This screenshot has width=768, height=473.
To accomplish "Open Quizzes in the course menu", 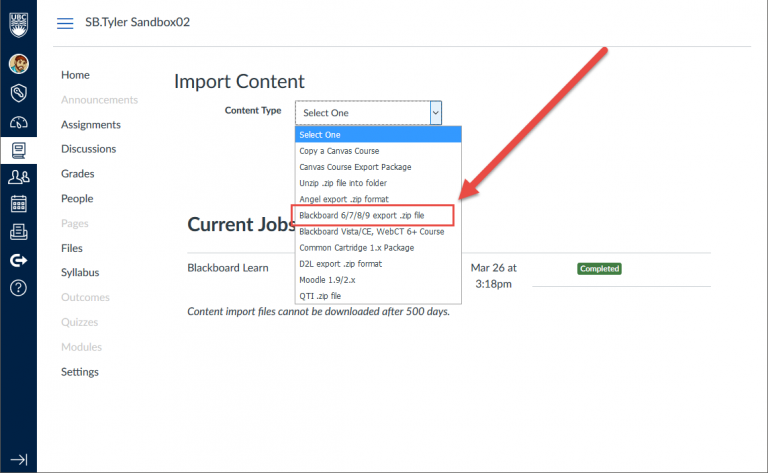I will point(79,322).
